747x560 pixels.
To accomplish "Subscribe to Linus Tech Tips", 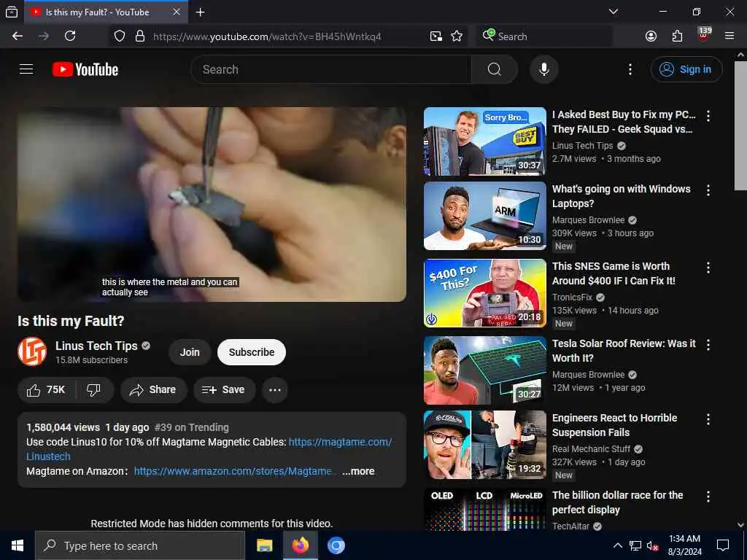I will tap(252, 352).
